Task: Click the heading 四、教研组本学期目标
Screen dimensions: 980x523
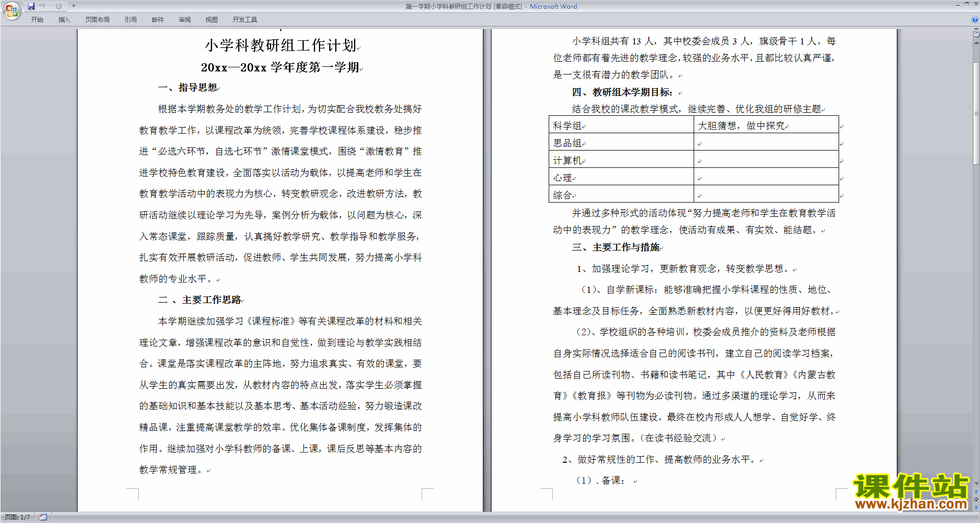Action: pos(622,92)
